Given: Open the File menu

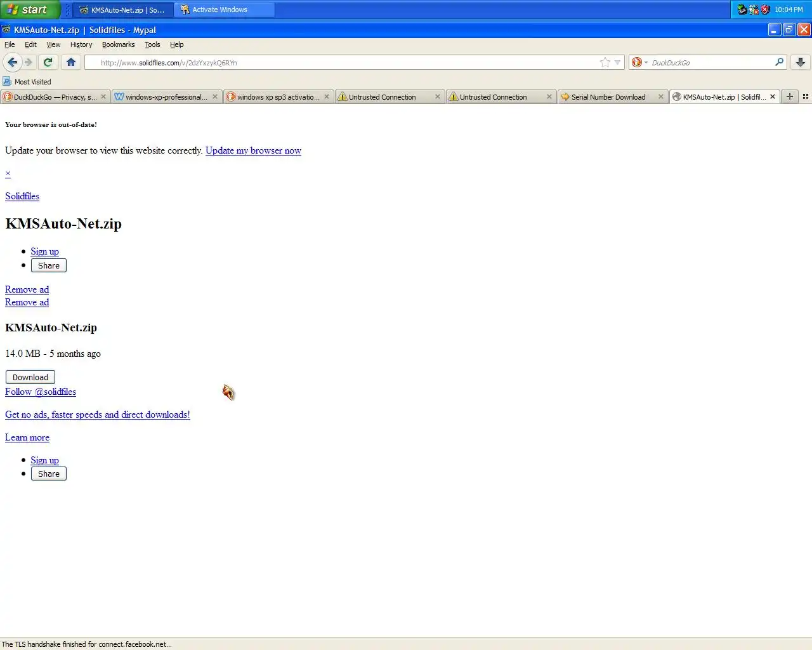Looking at the screenshot, I should click(x=10, y=44).
